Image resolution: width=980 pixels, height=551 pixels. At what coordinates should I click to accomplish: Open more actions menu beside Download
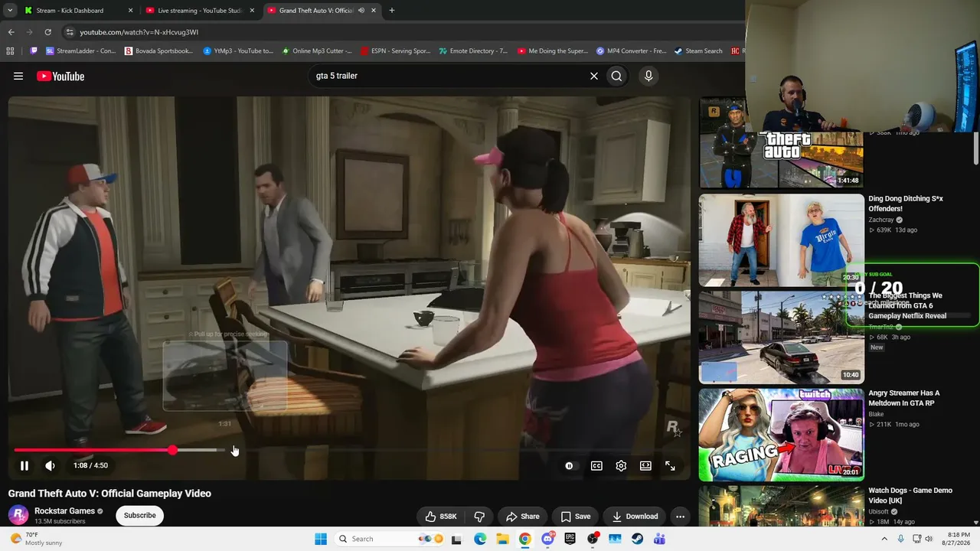pyautogui.click(x=680, y=517)
